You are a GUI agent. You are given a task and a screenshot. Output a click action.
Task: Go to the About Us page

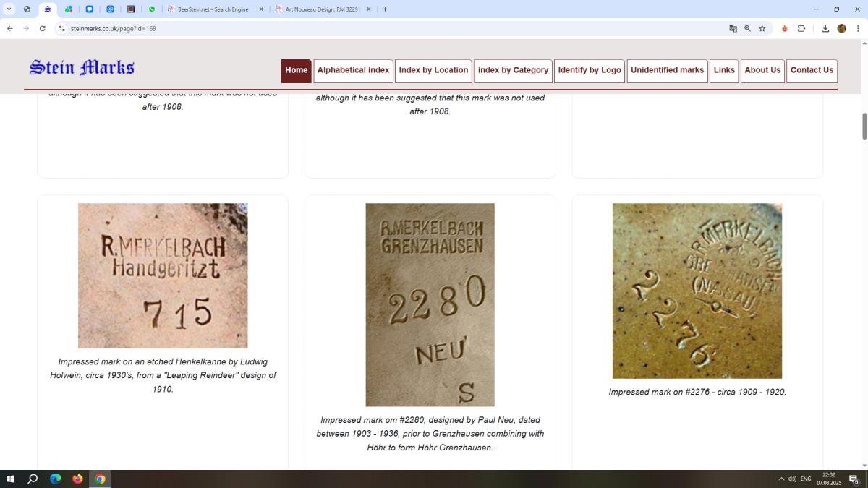point(762,71)
